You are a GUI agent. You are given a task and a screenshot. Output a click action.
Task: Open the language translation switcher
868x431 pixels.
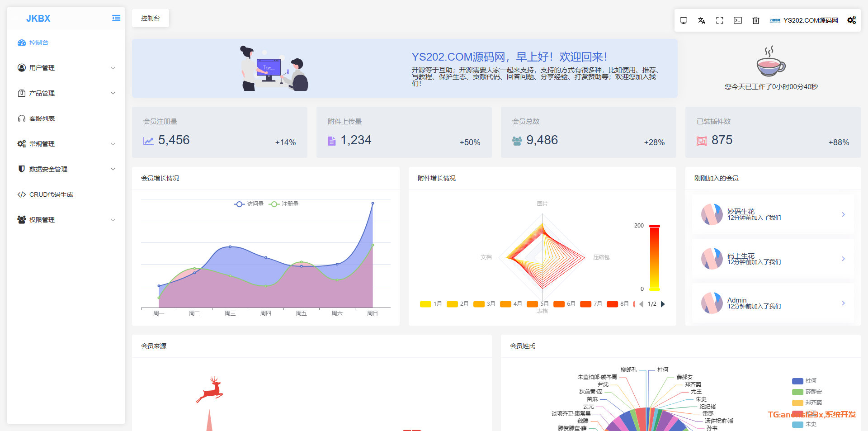pos(702,20)
